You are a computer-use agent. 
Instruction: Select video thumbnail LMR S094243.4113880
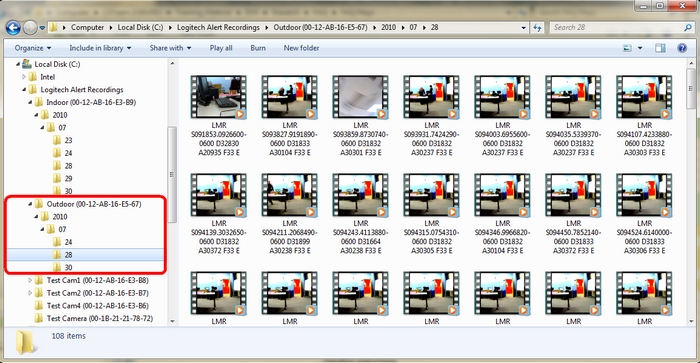coord(361,196)
